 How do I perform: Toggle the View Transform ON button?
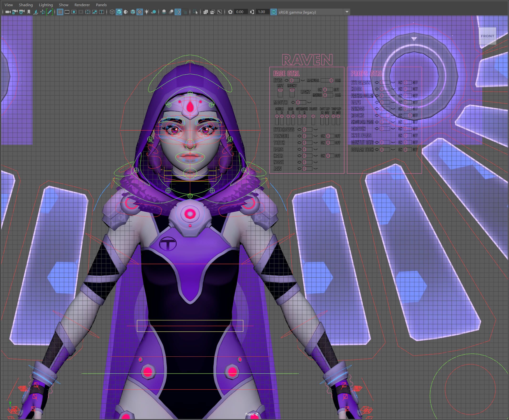(274, 12)
